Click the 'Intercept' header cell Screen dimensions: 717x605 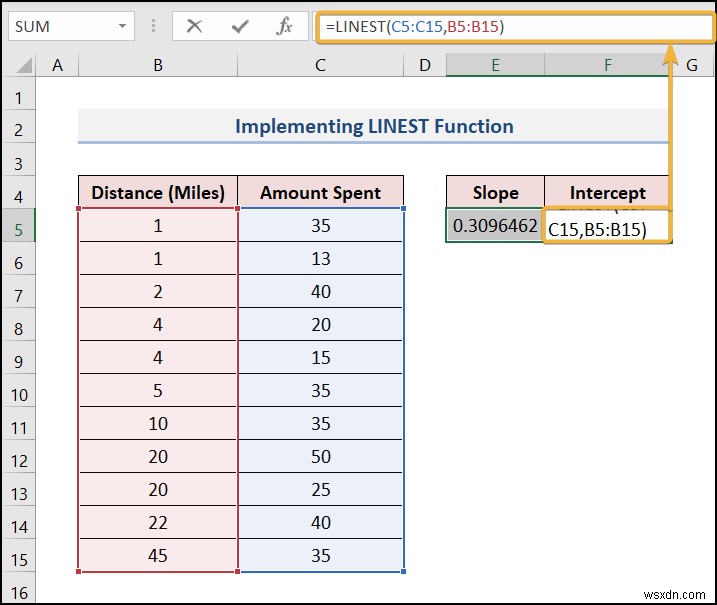pos(607,193)
